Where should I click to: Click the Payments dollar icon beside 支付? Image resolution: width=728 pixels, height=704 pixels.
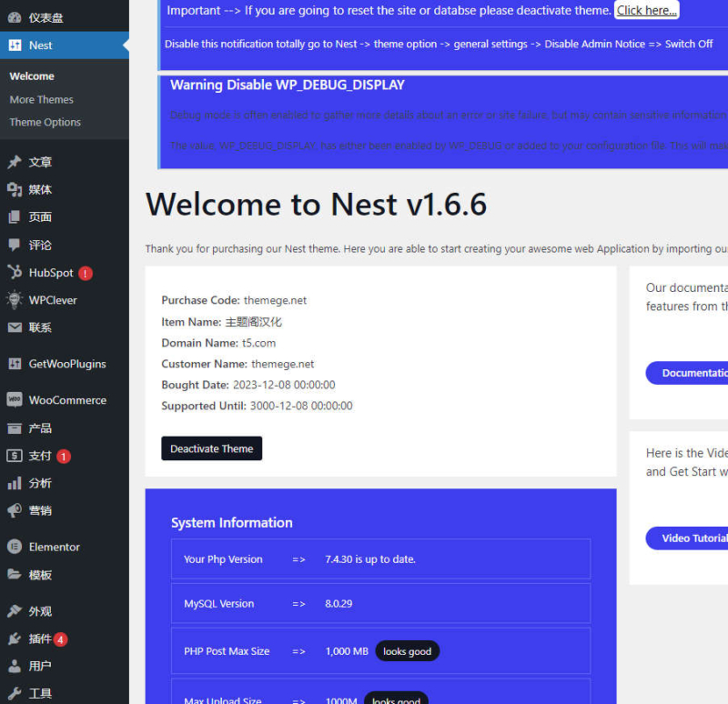15,456
